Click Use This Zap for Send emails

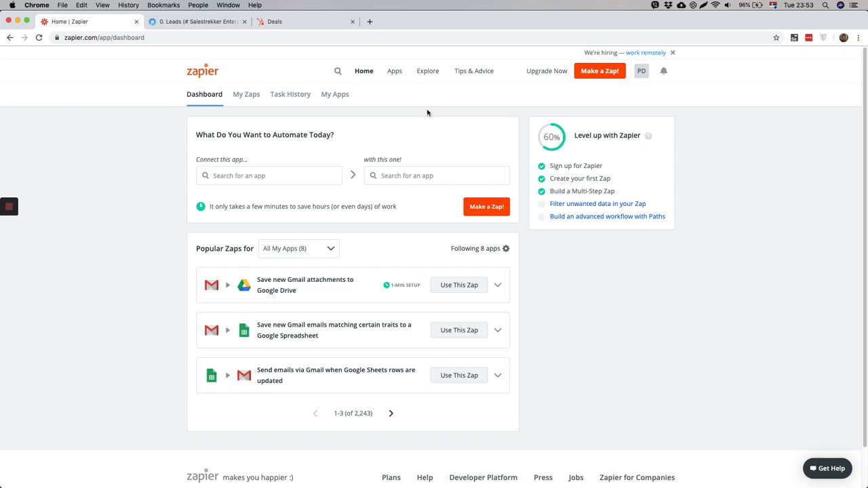point(459,375)
